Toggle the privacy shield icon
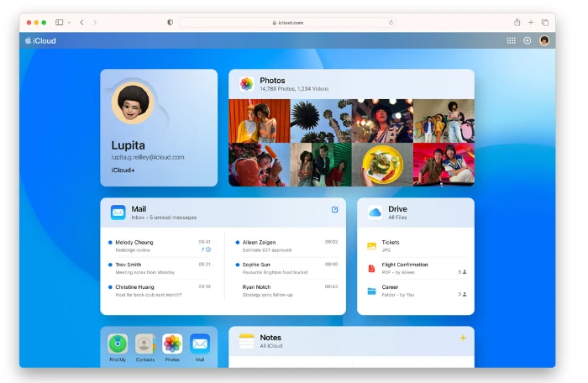This screenshot has width=588, height=383. click(x=171, y=23)
